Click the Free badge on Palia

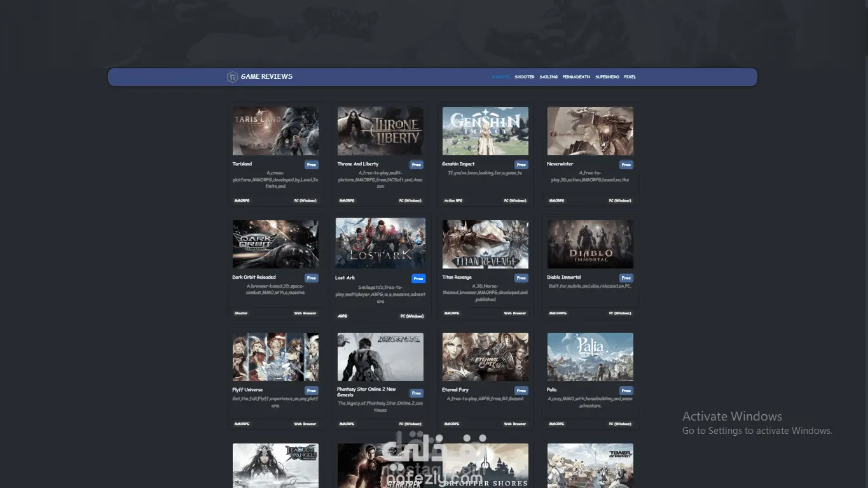click(x=626, y=391)
